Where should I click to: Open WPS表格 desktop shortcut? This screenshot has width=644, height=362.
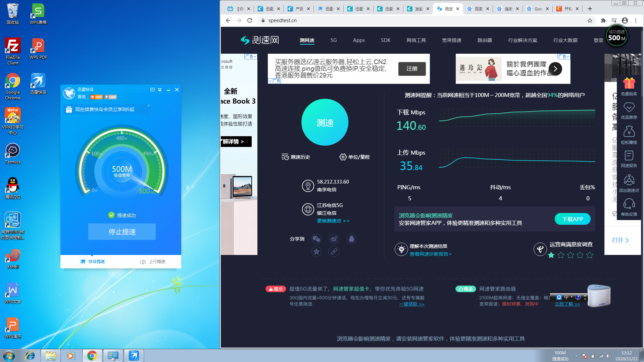pyautogui.click(x=38, y=13)
